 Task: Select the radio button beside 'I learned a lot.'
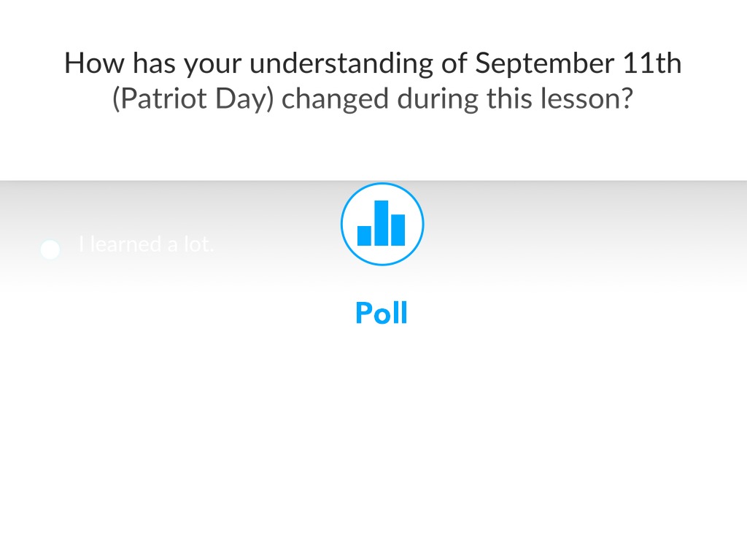click(x=50, y=249)
